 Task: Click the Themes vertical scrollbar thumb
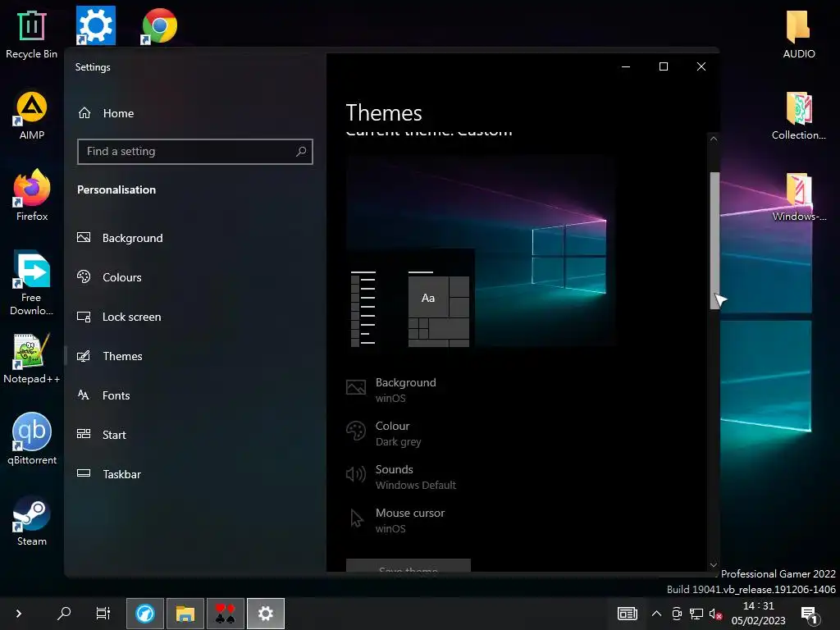pos(714,240)
